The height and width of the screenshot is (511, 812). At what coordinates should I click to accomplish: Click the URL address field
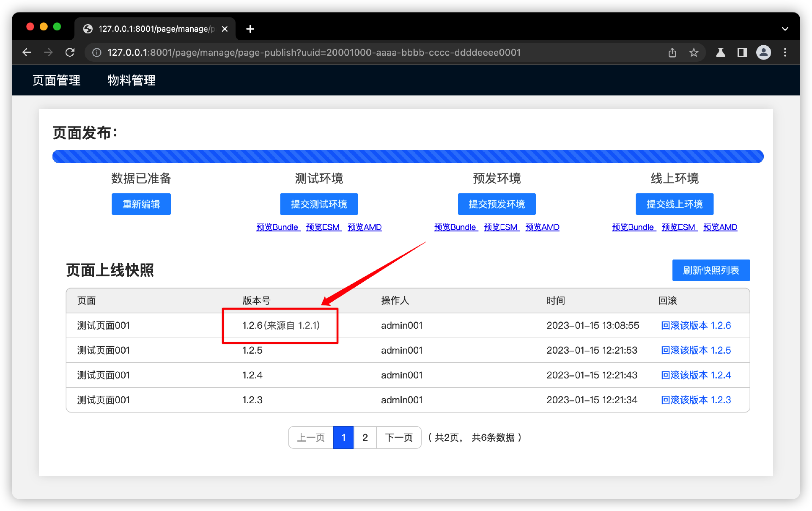(313, 52)
